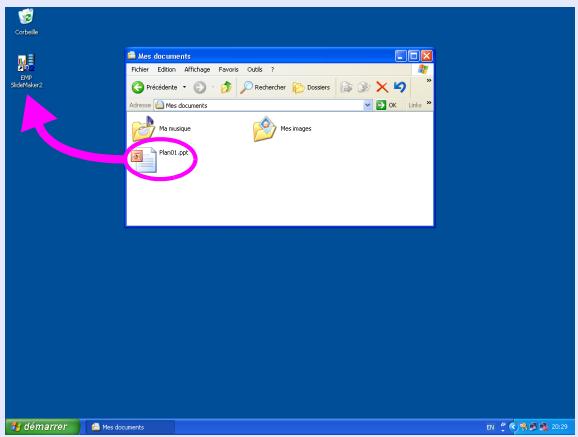Expand hidden toolbar buttons chevron
Viewport: 578px width, 437px height.
(x=429, y=80)
